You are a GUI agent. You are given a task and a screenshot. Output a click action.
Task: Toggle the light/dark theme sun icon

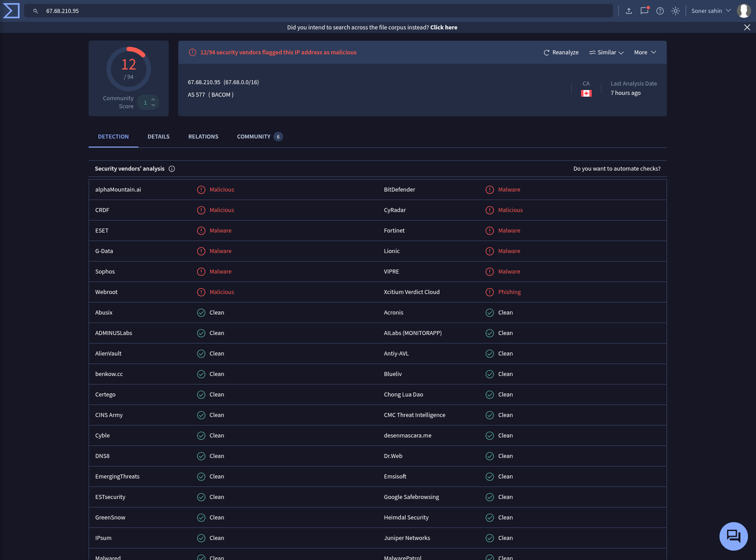click(675, 11)
